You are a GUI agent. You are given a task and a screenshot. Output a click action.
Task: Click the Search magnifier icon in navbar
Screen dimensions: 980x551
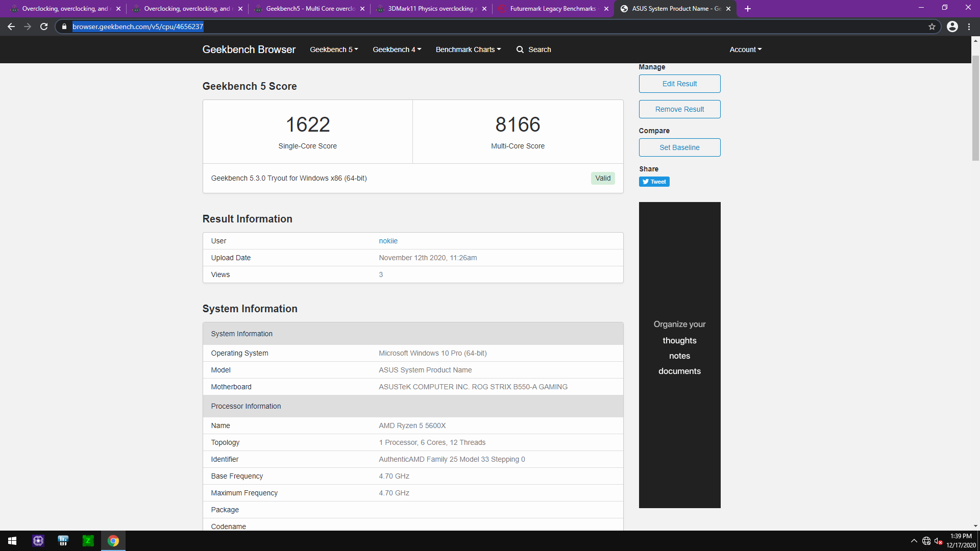(x=520, y=49)
